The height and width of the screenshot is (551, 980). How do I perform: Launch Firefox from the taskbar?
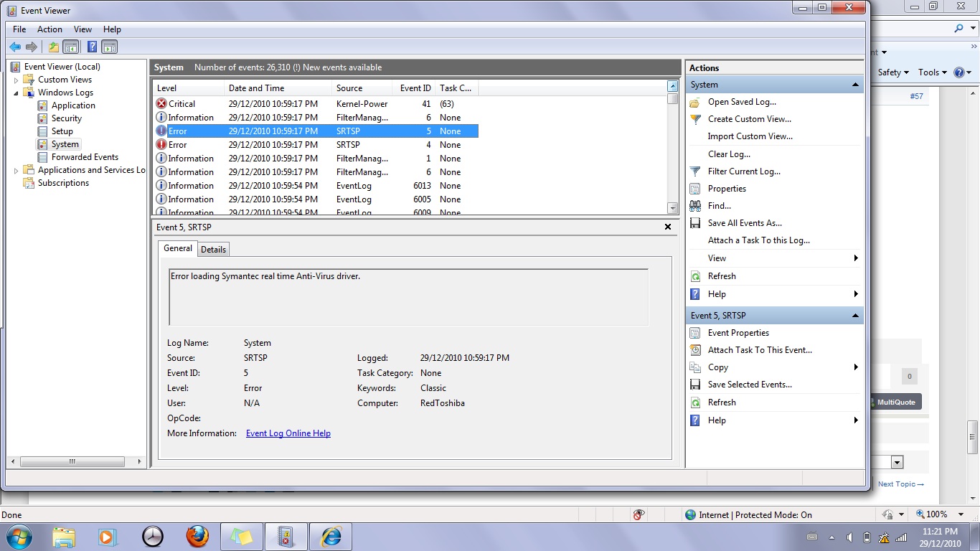(197, 537)
